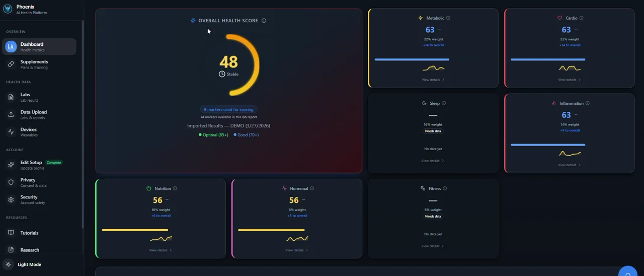The width and height of the screenshot is (644, 276).
Task: Click the Devices pulse icon
Action: pyautogui.click(x=11, y=132)
